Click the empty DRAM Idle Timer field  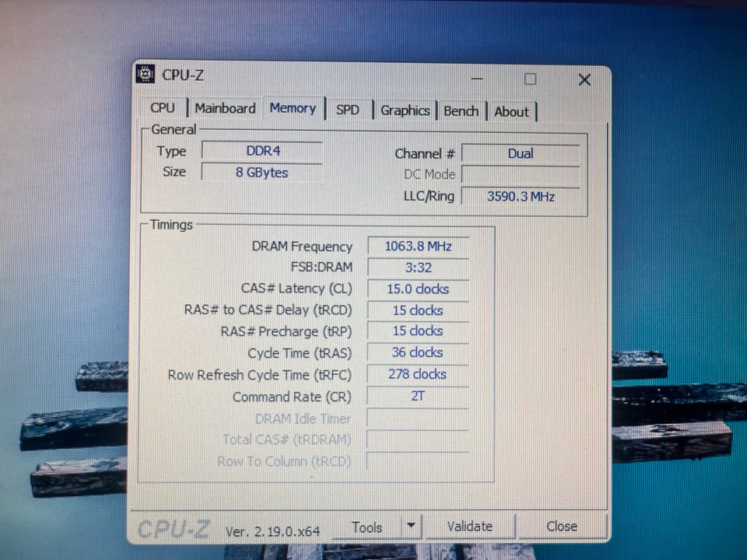(418, 418)
